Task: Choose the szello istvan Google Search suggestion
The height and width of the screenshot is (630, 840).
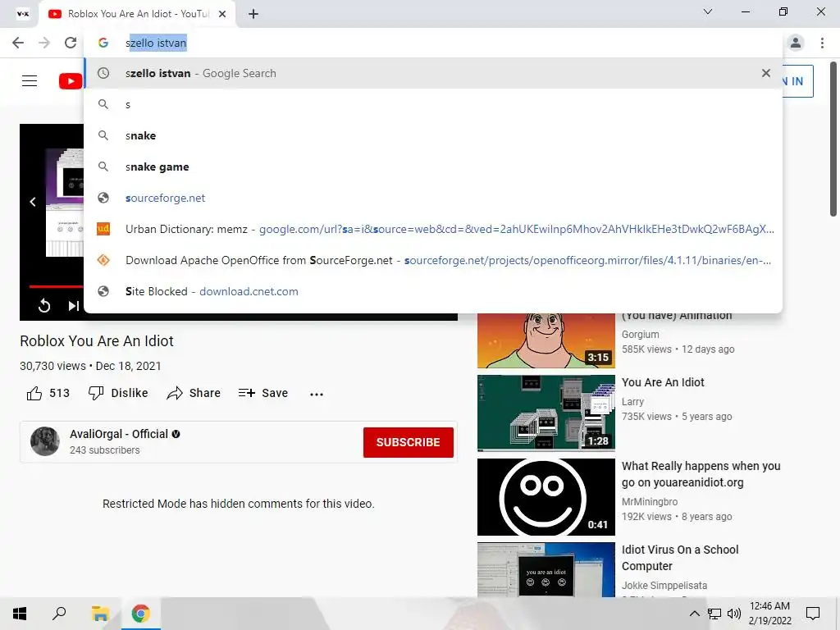Action: coord(433,73)
